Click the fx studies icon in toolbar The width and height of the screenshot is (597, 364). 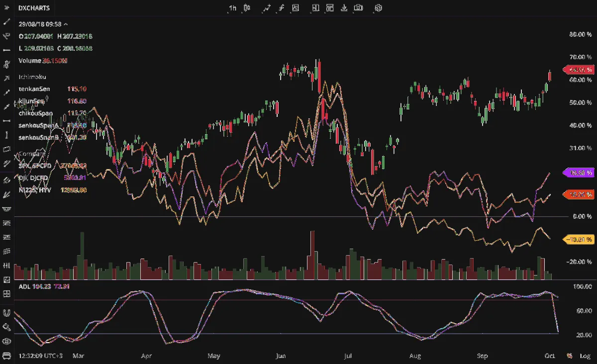[x=281, y=8]
